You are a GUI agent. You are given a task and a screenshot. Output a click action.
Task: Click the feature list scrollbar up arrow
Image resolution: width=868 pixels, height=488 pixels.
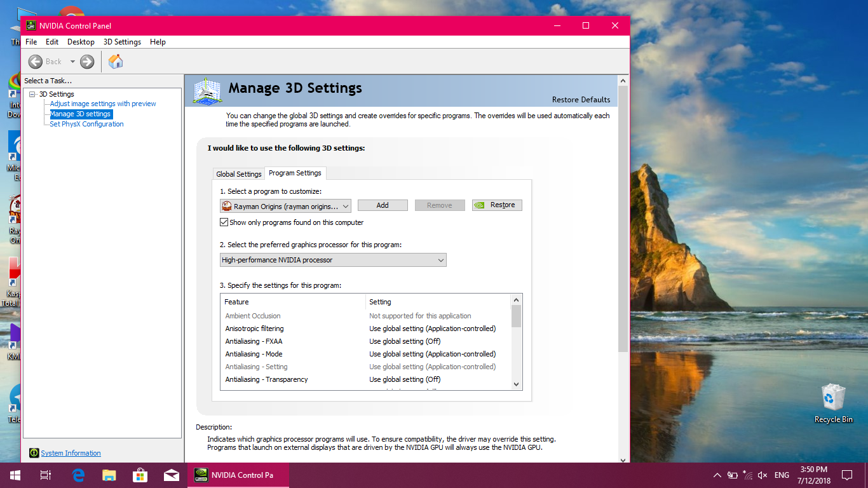(x=516, y=300)
